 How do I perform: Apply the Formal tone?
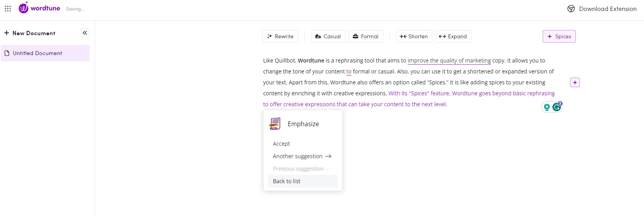point(366,36)
